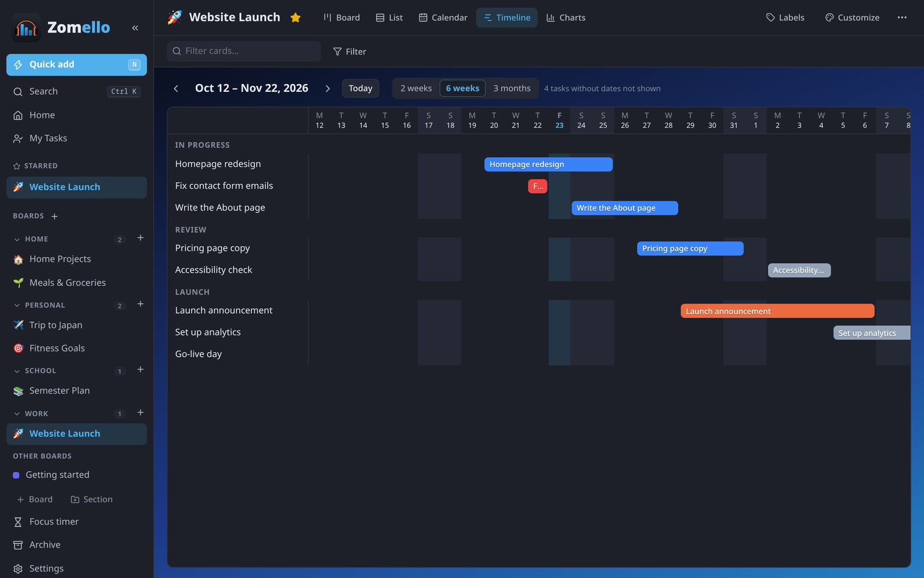Add a new board next to BOARDS
924x578 pixels.
[x=55, y=216]
